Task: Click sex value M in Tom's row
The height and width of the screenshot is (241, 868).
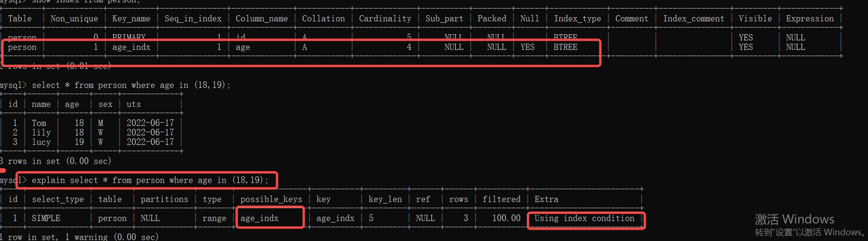Action: coord(101,123)
